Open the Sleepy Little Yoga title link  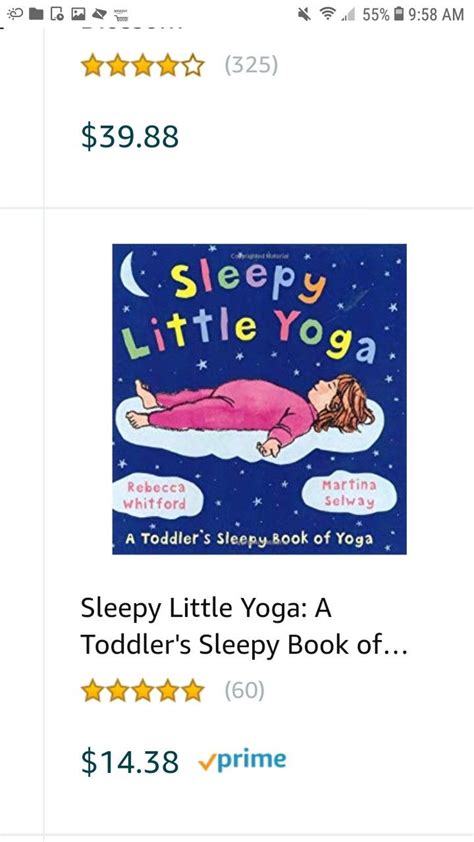[244, 626]
